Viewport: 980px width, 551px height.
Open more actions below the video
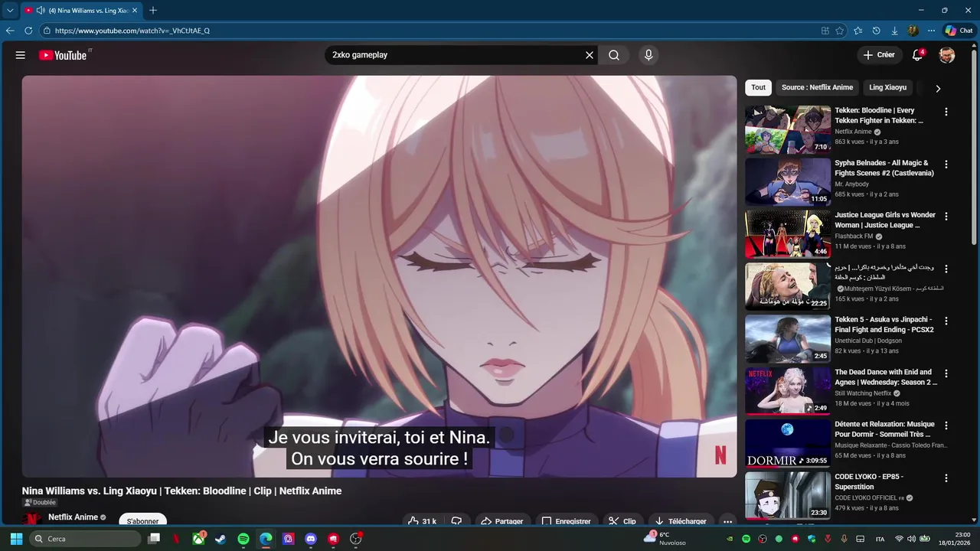[x=727, y=521]
